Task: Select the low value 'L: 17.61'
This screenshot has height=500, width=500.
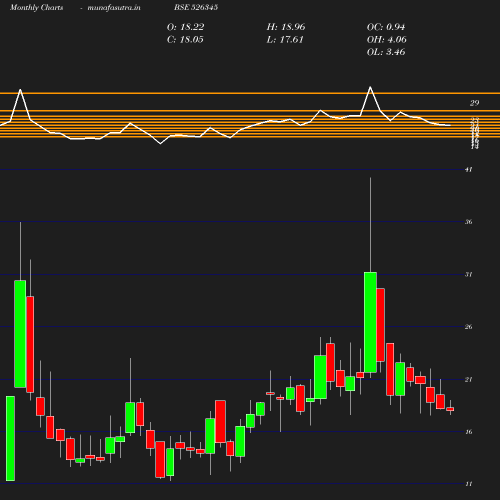Action: pyautogui.click(x=285, y=40)
